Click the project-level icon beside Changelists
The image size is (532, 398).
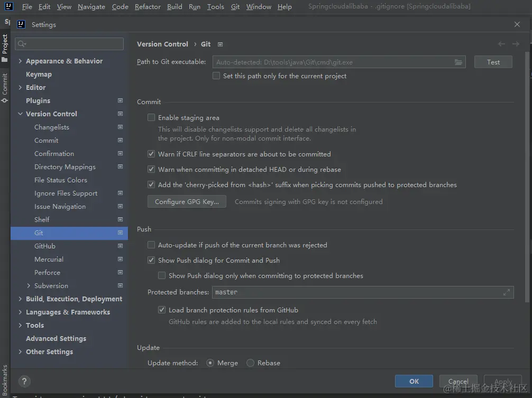tap(120, 127)
